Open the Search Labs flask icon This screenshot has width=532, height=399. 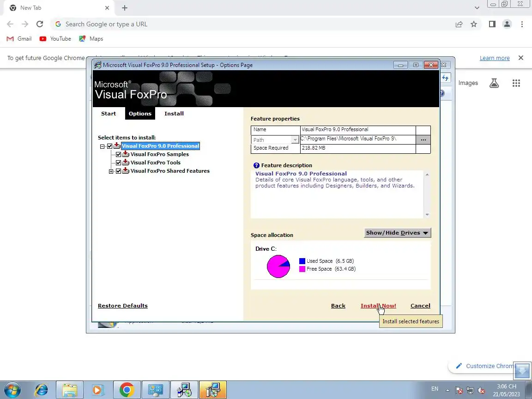[494, 83]
